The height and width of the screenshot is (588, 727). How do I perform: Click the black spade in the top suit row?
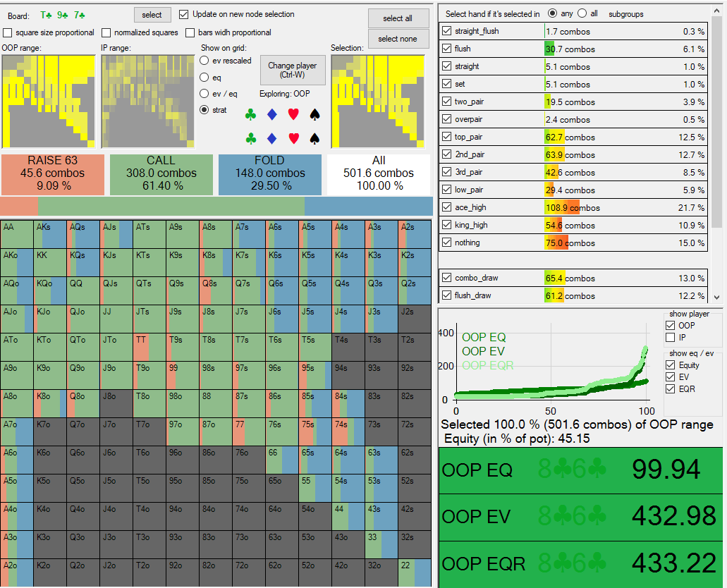click(315, 114)
